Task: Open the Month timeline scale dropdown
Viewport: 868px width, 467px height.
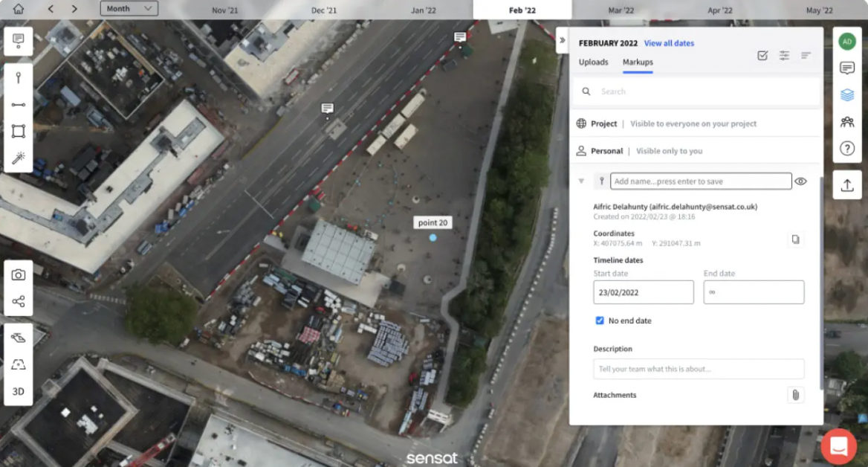Action: [129, 8]
